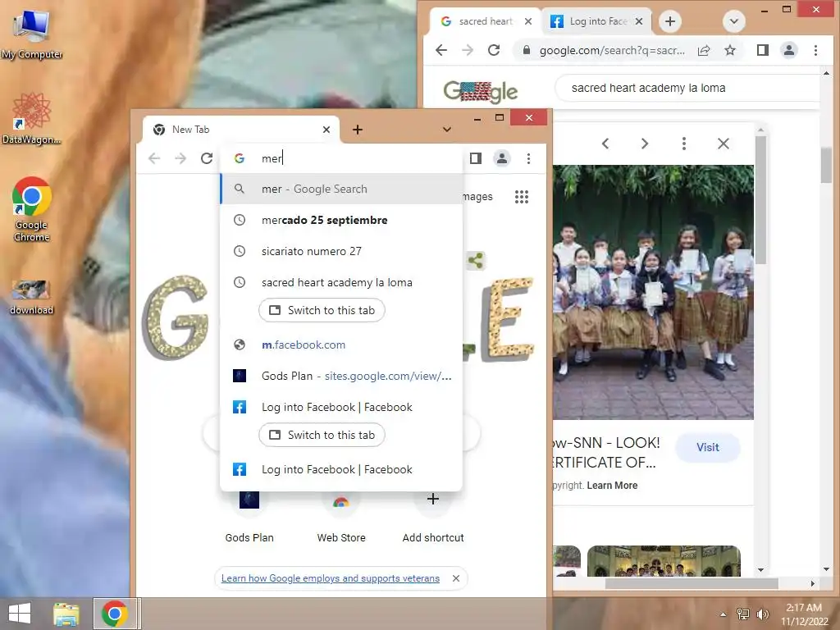
Task: Open tab search dropdown in back window
Action: pos(734,21)
